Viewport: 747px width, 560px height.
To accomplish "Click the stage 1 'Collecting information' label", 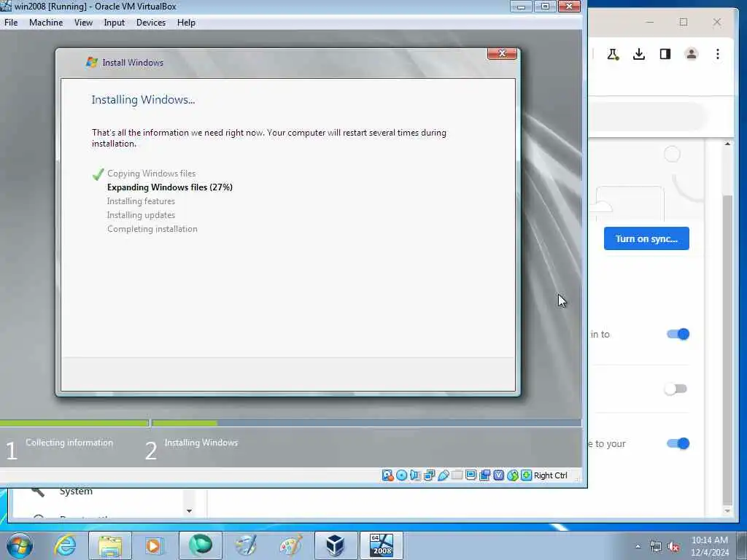I will tap(69, 443).
